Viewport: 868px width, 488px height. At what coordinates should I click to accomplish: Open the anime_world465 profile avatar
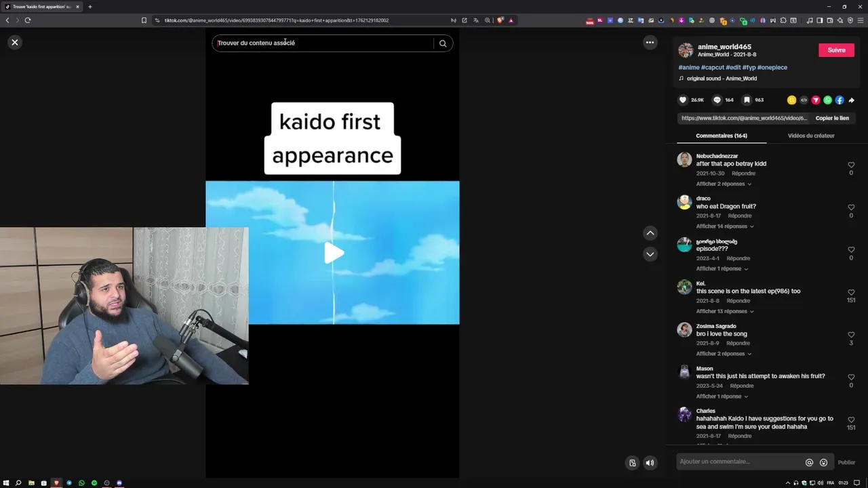[x=686, y=51]
